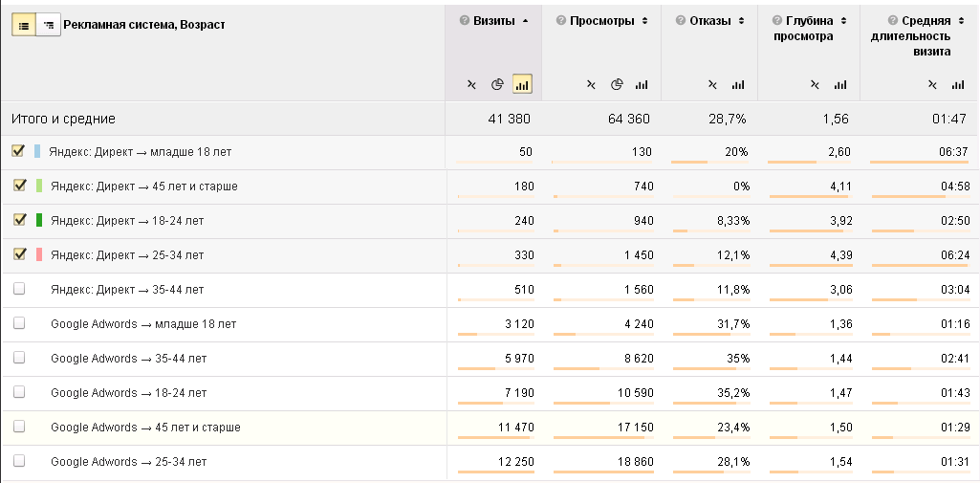Click pie chart icon under Визиты
The width and height of the screenshot is (980, 483).
click(497, 84)
